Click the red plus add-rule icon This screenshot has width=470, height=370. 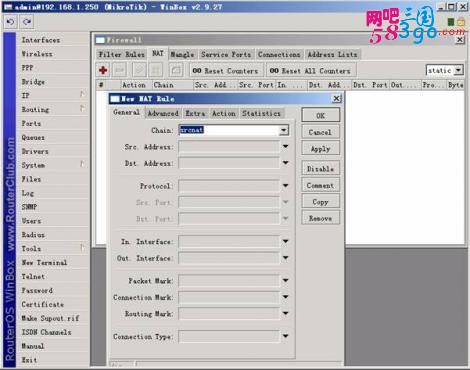coord(103,70)
